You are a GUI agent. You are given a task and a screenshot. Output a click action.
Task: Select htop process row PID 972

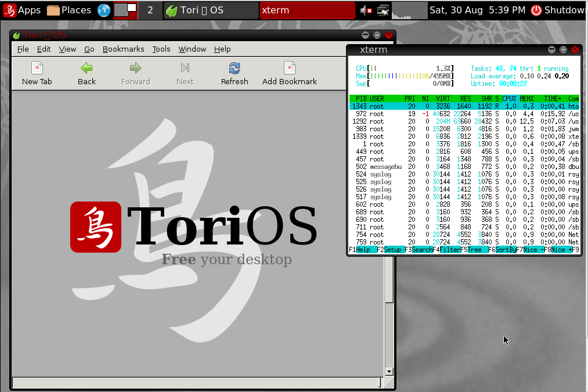tap(464, 114)
